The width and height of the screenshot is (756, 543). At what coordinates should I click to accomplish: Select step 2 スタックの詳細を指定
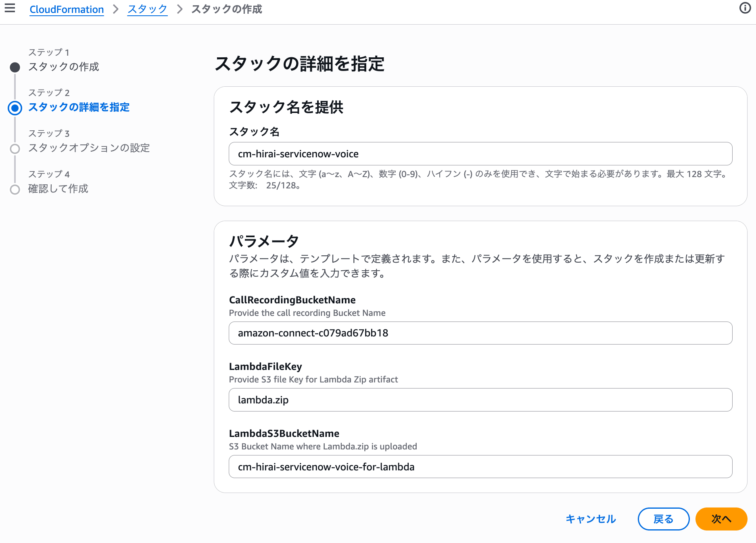79,107
